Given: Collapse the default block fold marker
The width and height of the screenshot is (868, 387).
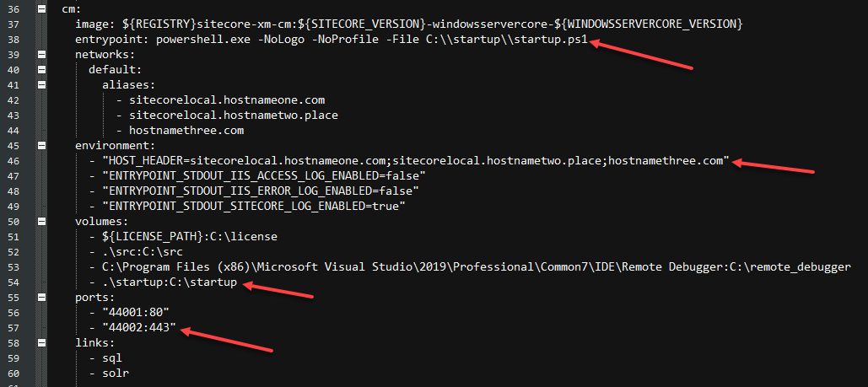Looking at the screenshot, I should 41,70.
